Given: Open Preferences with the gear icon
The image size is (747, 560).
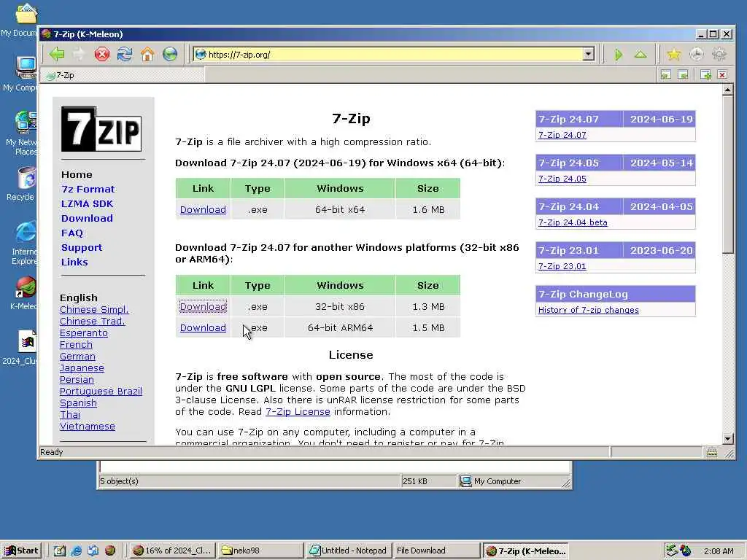Looking at the screenshot, I should coord(719,54).
